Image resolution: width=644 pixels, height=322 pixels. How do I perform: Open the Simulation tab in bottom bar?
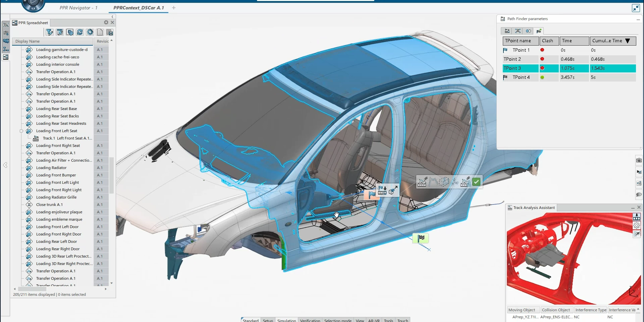tap(286, 320)
